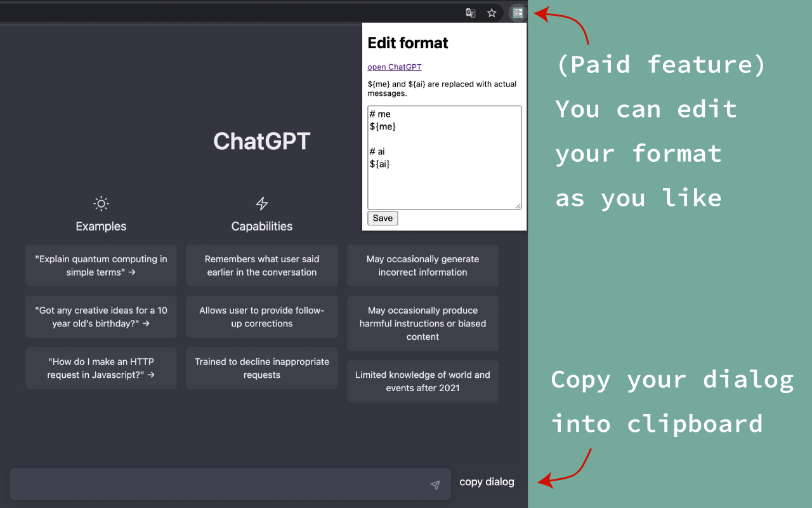The image size is (812, 508).
Task: Click "May occasionally generate incorrect information" card
Action: click(x=422, y=265)
